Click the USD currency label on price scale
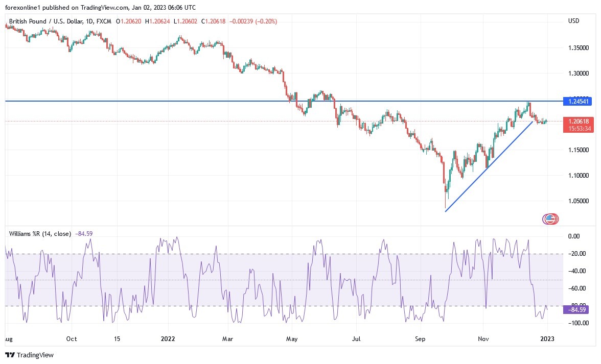Screen dimensions: 601x364 (x=573, y=21)
